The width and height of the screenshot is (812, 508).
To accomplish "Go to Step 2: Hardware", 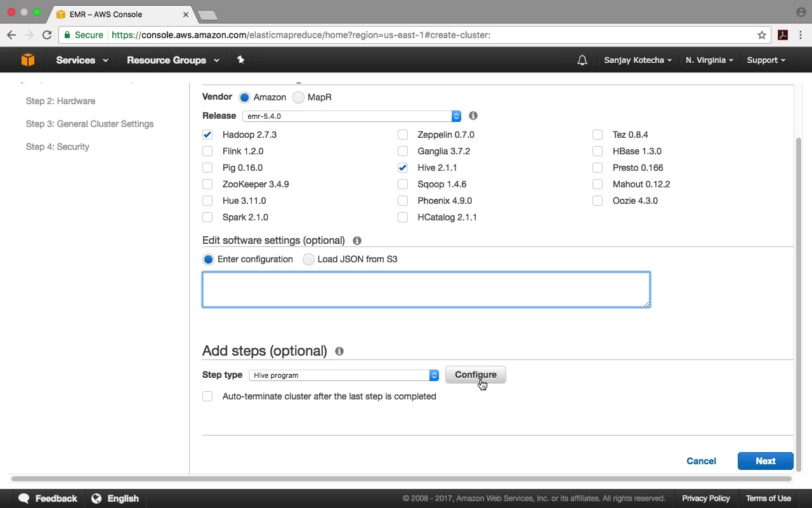I will 60,101.
